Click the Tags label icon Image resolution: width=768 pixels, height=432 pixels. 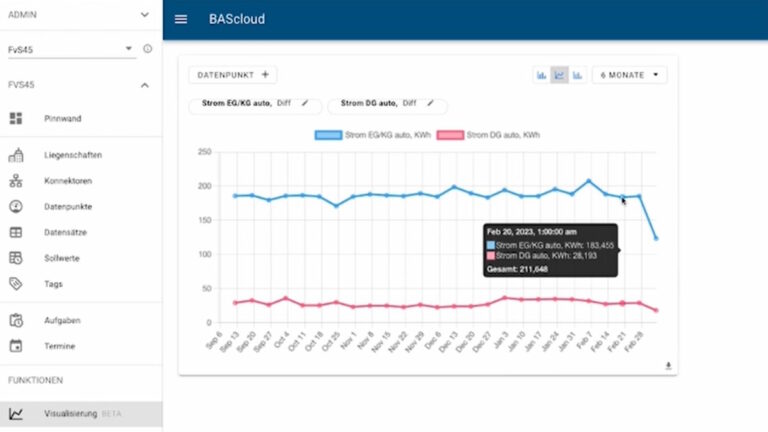16,284
